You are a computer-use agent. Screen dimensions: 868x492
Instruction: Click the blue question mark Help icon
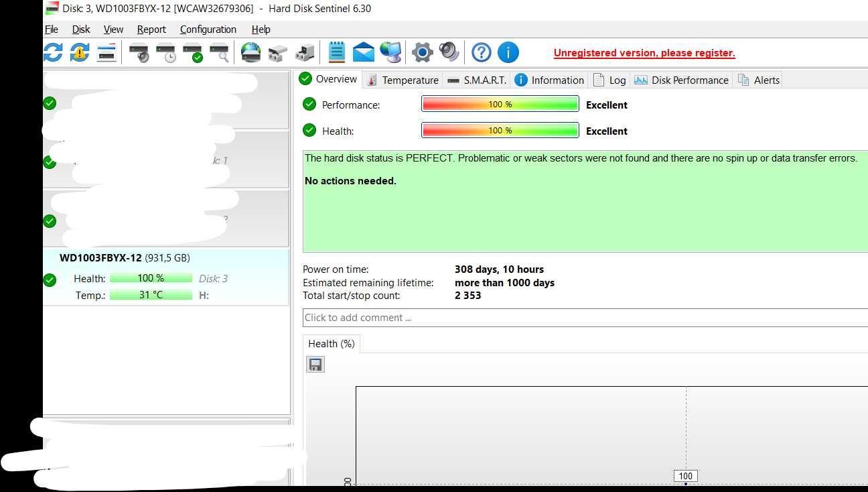coord(482,52)
